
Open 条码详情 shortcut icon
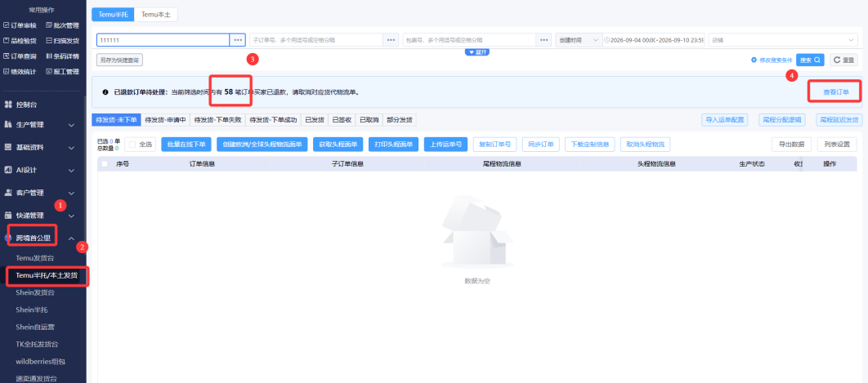(49, 56)
